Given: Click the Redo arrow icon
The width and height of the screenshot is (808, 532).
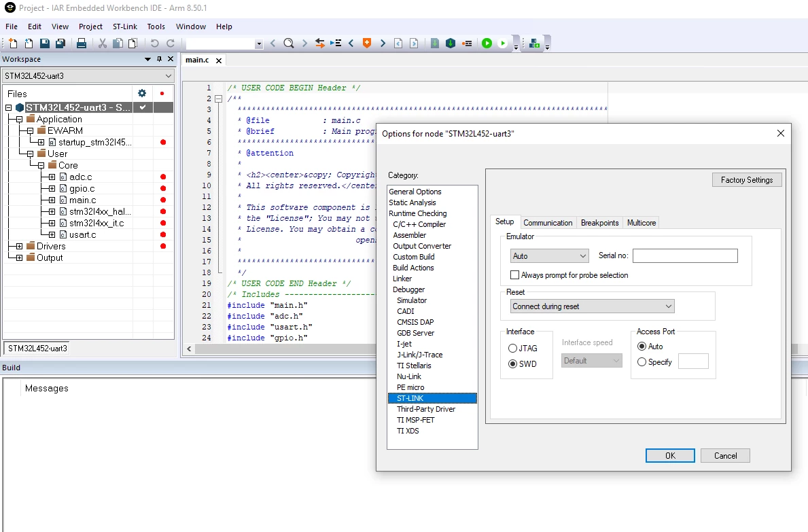Looking at the screenshot, I should pyautogui.click(x=171, y=43).
